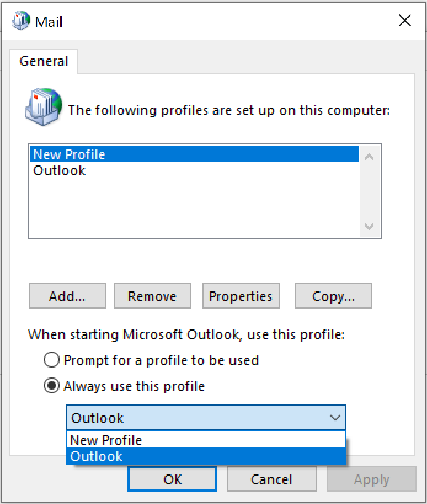Collapse the default profile combo box arrow
This screenshot has width=427, height=504.
(335, 417)
